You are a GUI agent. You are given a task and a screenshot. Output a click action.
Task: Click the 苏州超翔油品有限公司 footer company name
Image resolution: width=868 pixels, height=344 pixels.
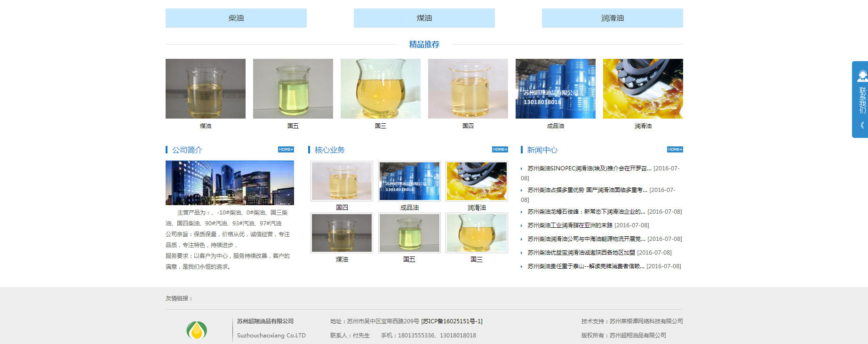click(265, 321)
